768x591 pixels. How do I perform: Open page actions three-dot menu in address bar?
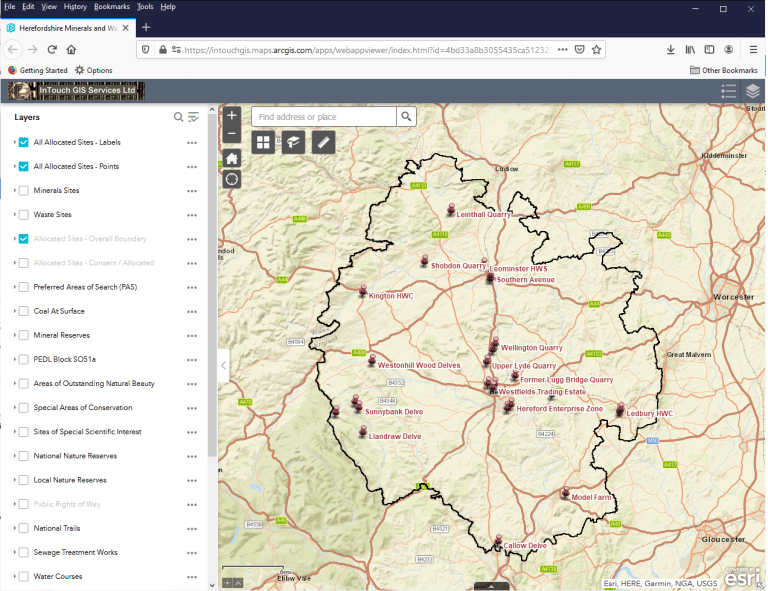tap(563, 49)
